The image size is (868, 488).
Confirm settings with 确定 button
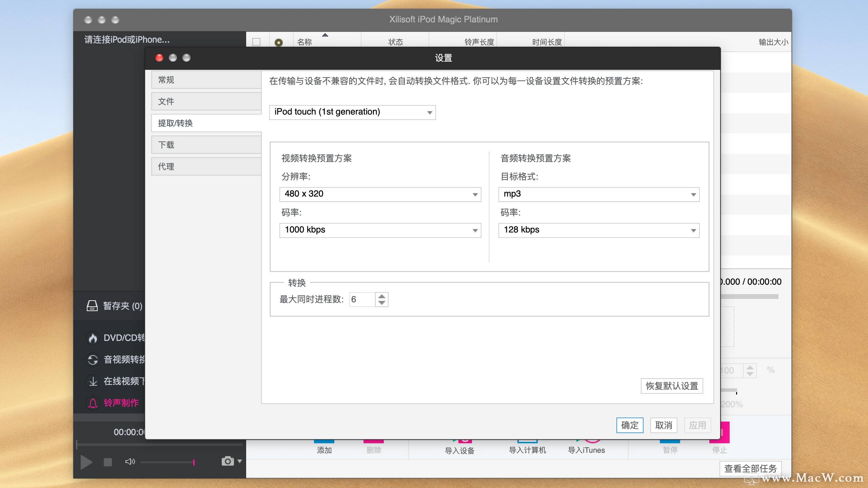[630, 425]
